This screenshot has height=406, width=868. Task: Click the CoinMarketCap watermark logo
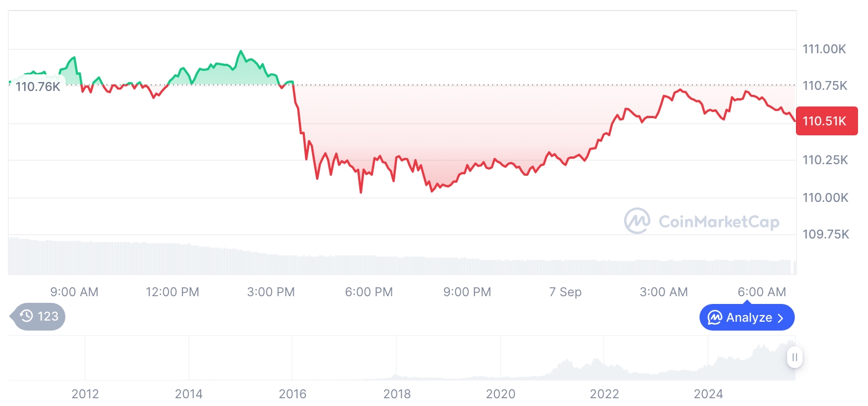[637, 221]
